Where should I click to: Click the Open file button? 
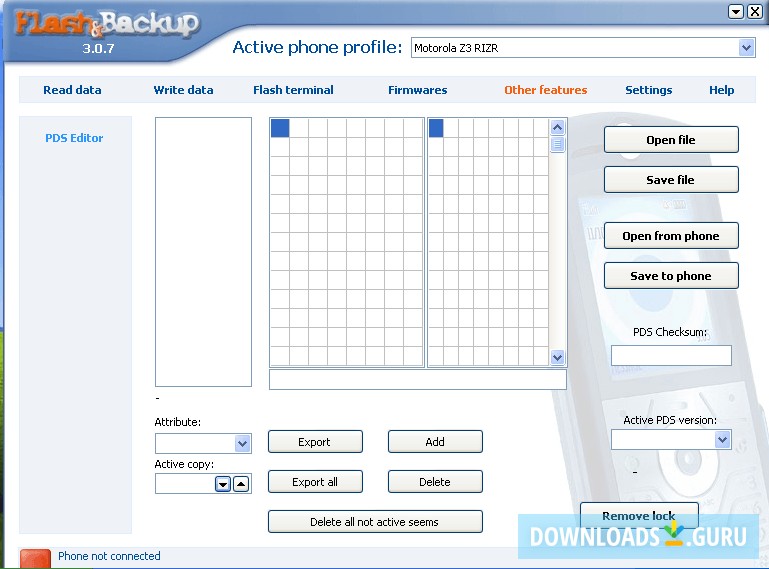tap(671, 140)
